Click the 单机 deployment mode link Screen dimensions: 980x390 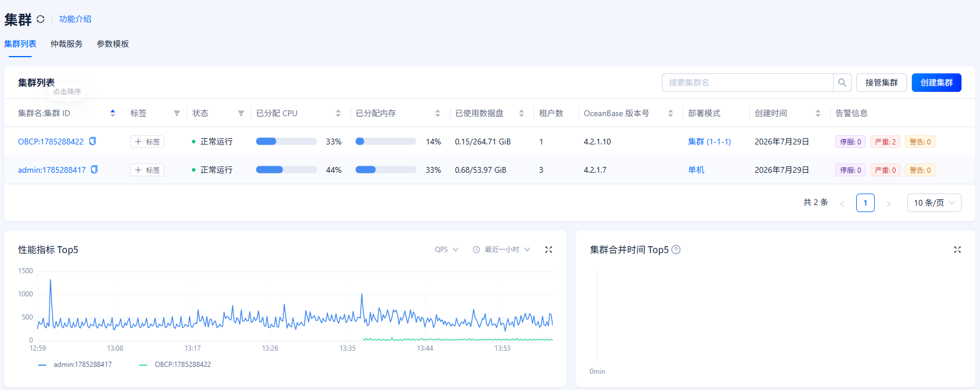point(696,170)
